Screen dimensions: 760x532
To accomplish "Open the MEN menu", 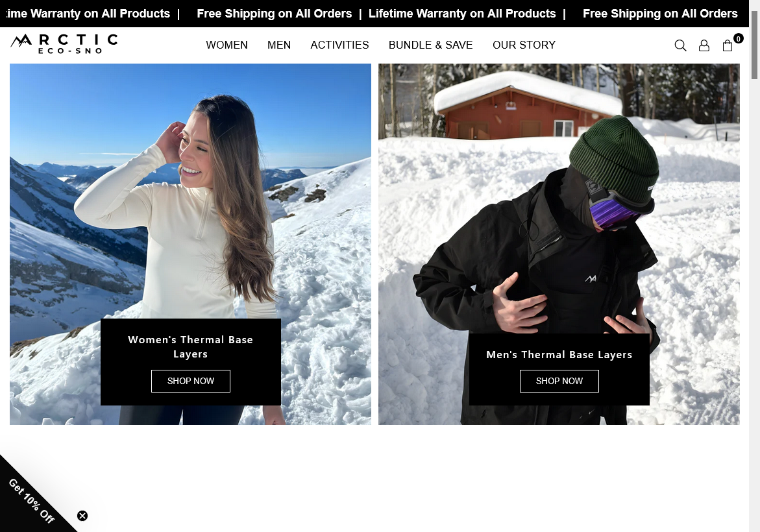I will [x=279, y=45].
